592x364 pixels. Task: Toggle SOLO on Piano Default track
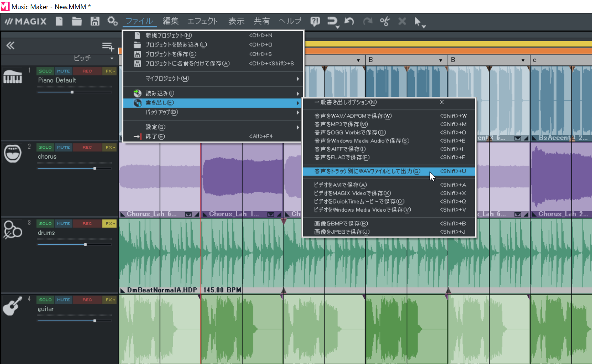click(45, 71)
